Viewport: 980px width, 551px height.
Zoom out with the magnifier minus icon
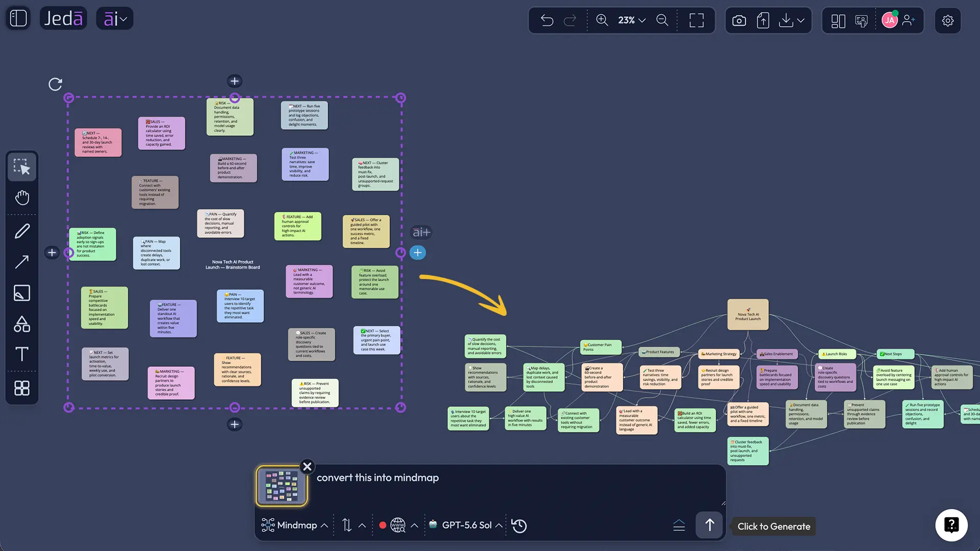[x=663, y=20]
